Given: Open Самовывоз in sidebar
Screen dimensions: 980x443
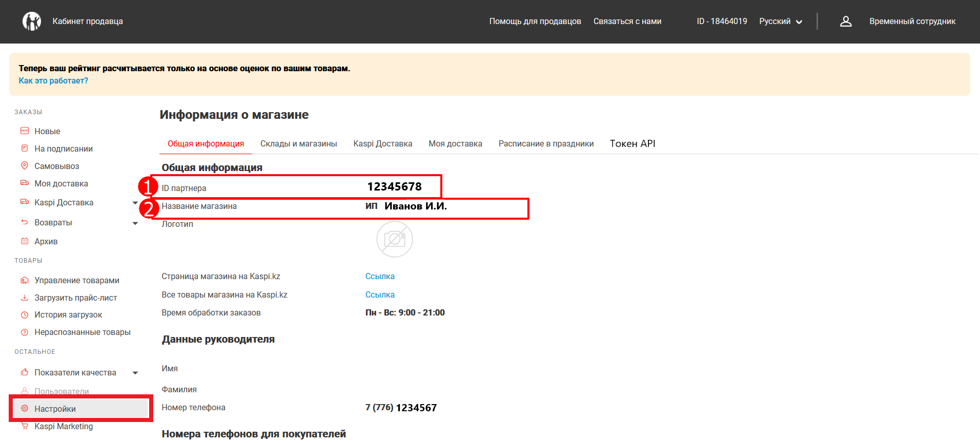Looking at the screenshot, I should tap(57, 166).
